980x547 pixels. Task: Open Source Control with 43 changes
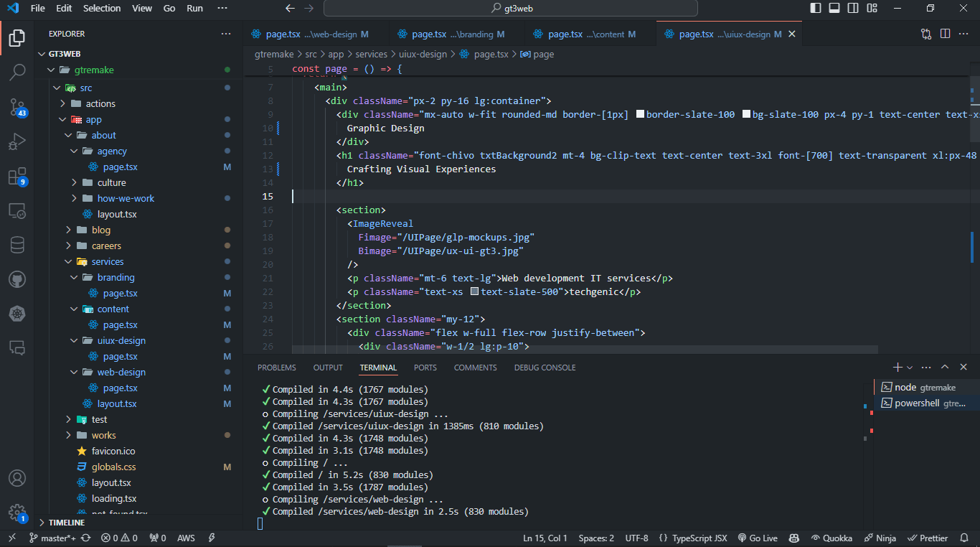pyautogui.click(x=17, y=107)
